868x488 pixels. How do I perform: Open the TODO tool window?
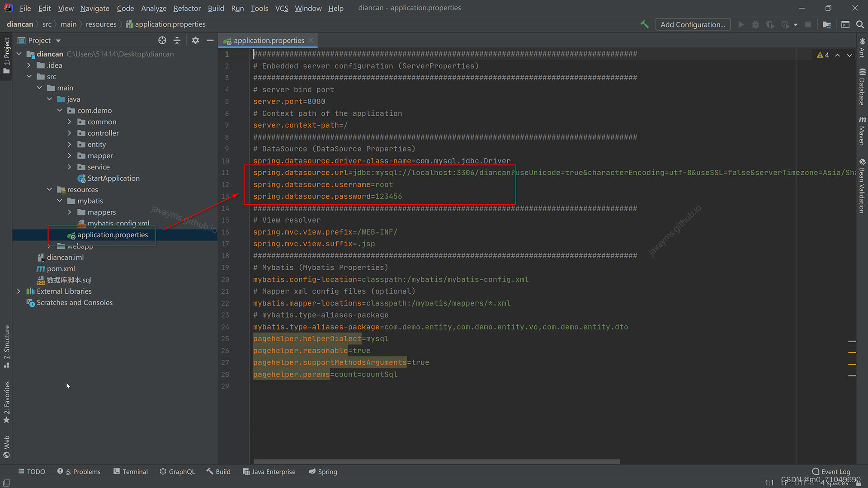[32, 471]
